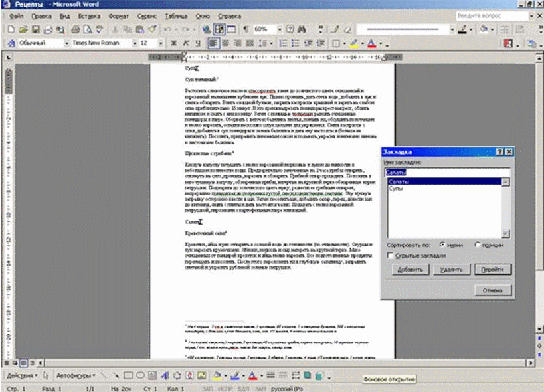Screen dimensions: 544x392
Task: Switch to Normal view button
Action: coord(7,363)
